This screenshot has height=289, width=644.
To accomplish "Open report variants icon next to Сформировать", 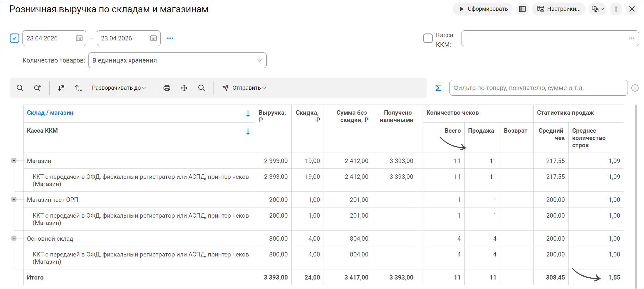I will 523,9.
